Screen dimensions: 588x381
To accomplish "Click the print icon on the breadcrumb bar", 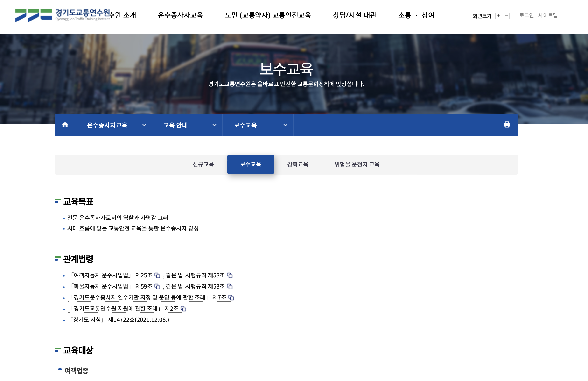I will pyautogui.click(x=507, y=125).
